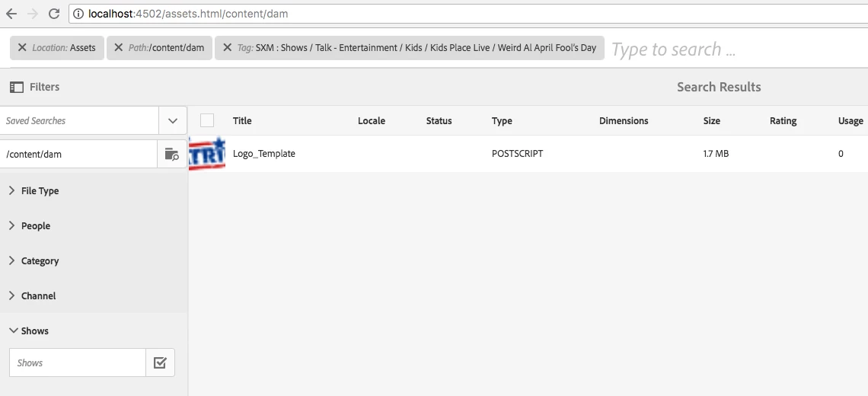868x396 pixels.
Task: Sort by the Usage column header
Action: [850, 121]
